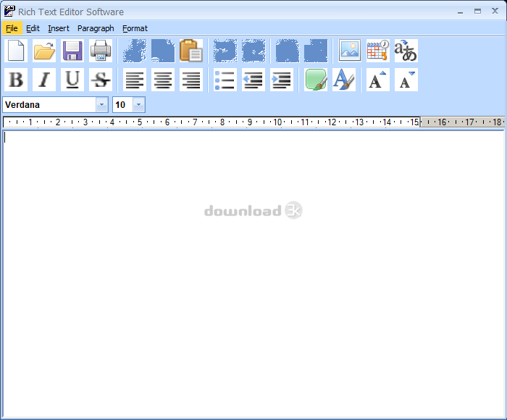This screenshot has width=507, height=420.
Task: Open the Insert menu
Action: point(59,28)
